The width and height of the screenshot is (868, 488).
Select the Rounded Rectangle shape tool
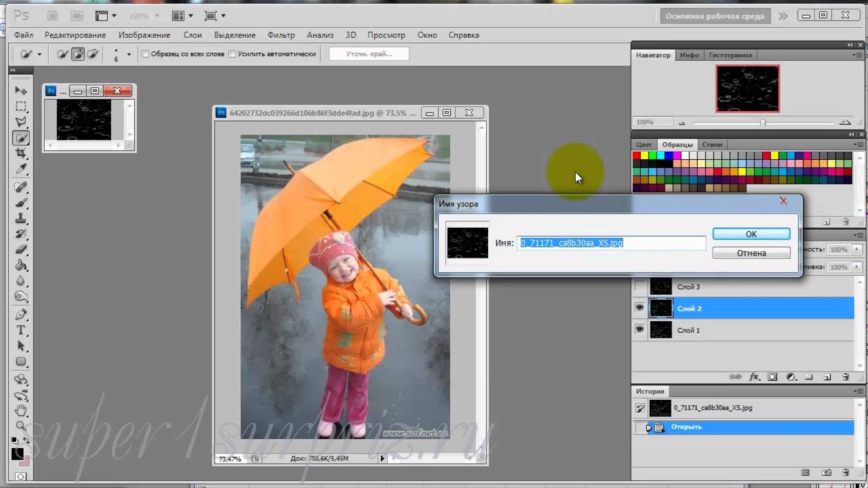click(x=21, y=361)
